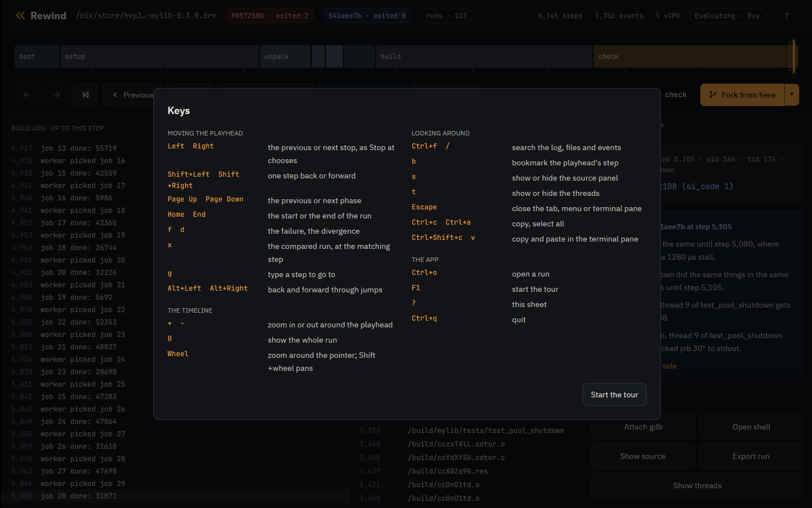
Task: Click the Evaluating · Buy pill
Action: pos(727,16)
